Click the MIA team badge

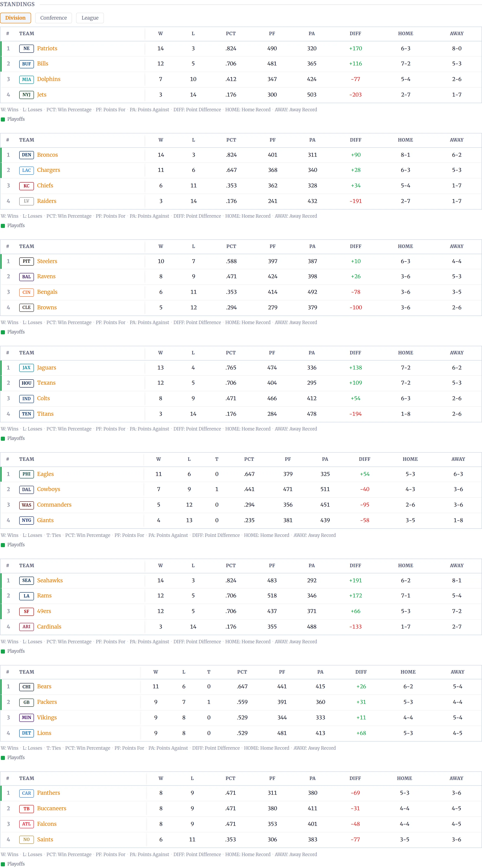click(x=26, y=80)
